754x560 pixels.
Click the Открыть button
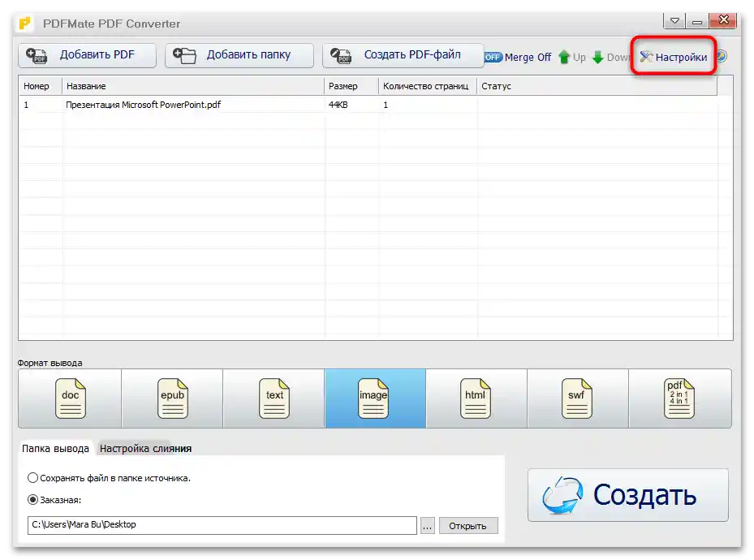[x=467, y=526]
